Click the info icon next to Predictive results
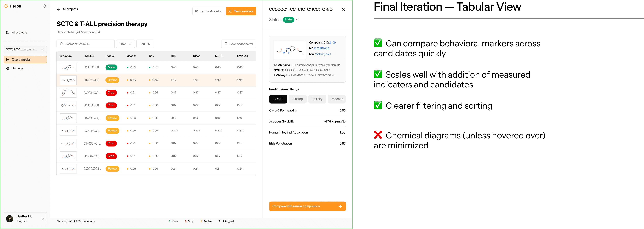The height and width of the screenshot is (229, 644). [297, 90]
